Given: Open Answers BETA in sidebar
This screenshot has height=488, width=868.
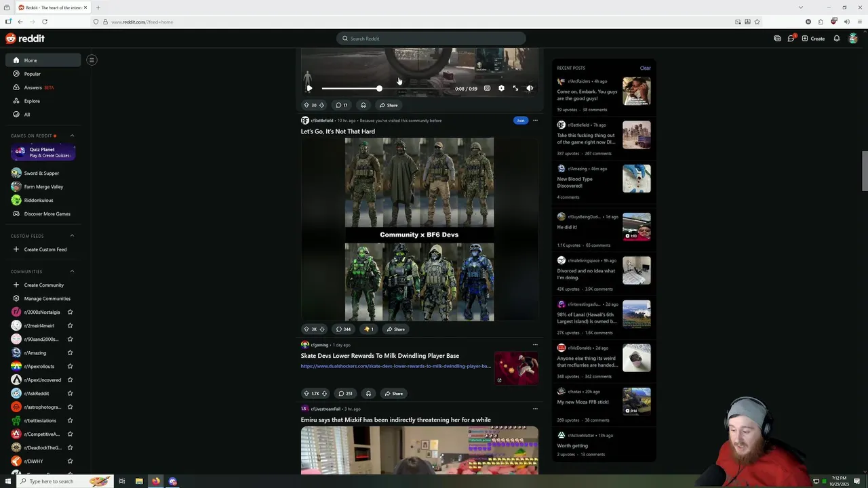Looking at the screenshot, I should tap(44, 87).
